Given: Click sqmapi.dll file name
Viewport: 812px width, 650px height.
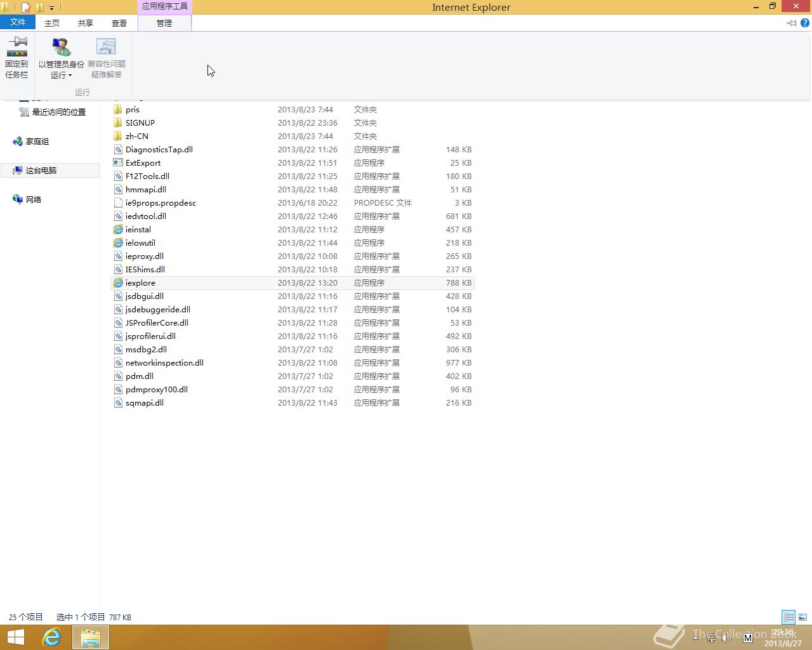Looking at the screenshot, I should 145,403.
